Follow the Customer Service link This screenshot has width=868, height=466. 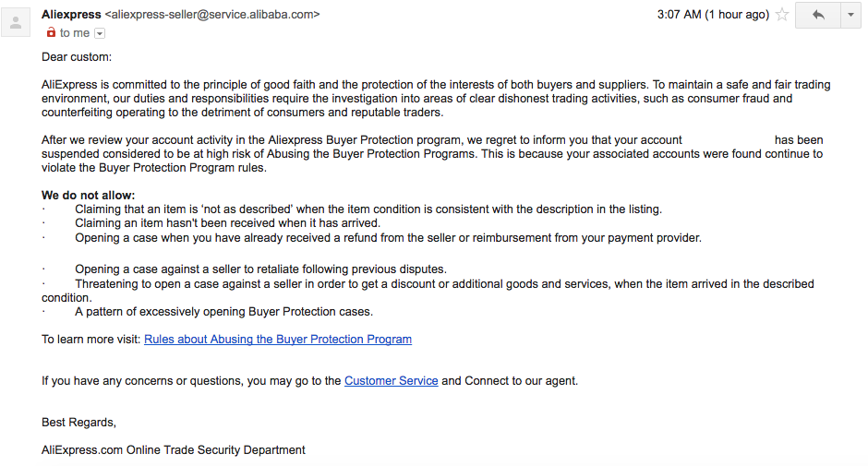click(x=391, y=381)
